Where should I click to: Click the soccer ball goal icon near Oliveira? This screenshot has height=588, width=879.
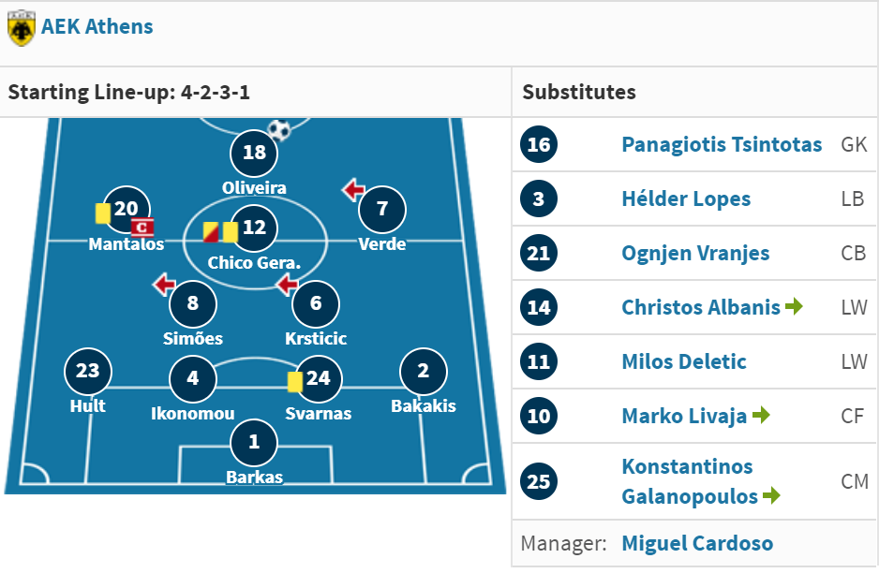coord(279,130)
